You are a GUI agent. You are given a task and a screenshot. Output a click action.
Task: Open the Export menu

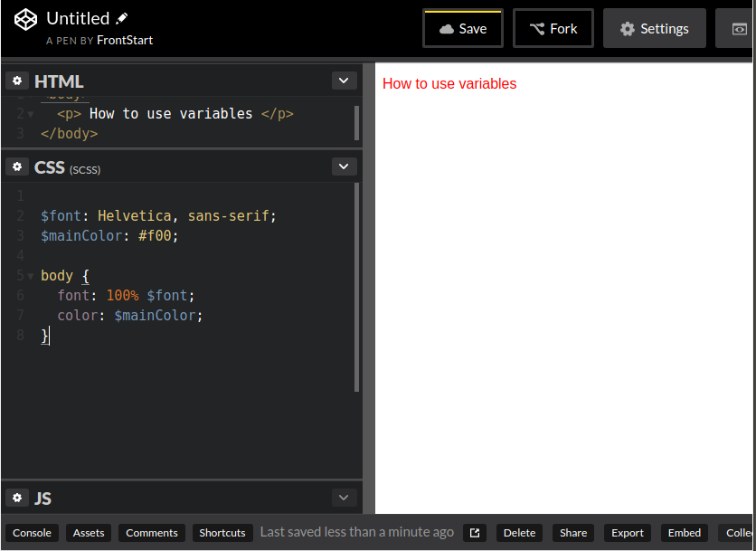point(627,533)
